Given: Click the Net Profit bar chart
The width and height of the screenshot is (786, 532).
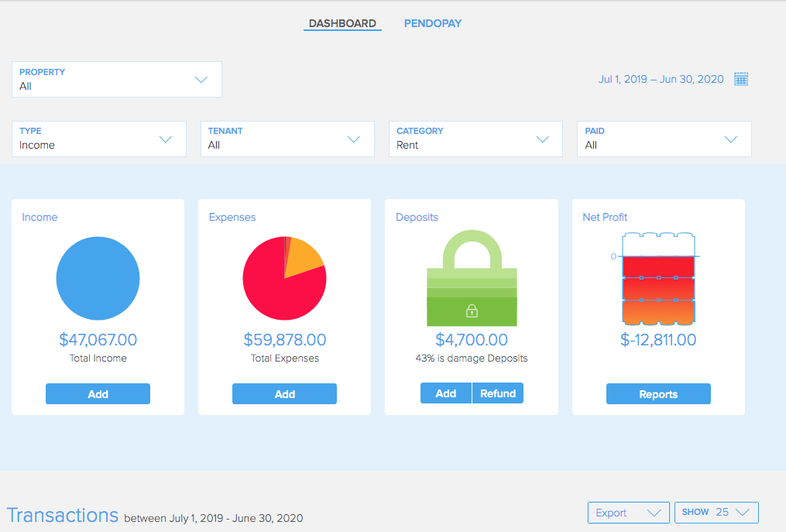Looking at the screenshot, I should point(658,279).
